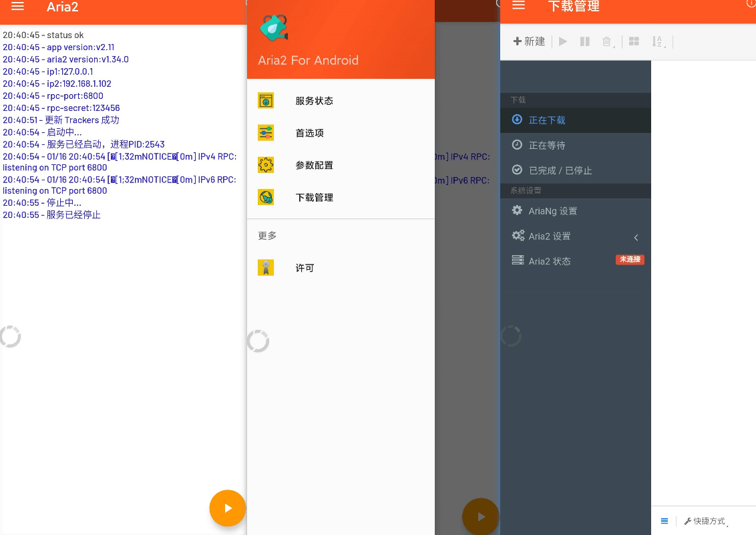756x535 pixels.
Task: Click the 下载管理 globe icon
Action: 266,197
